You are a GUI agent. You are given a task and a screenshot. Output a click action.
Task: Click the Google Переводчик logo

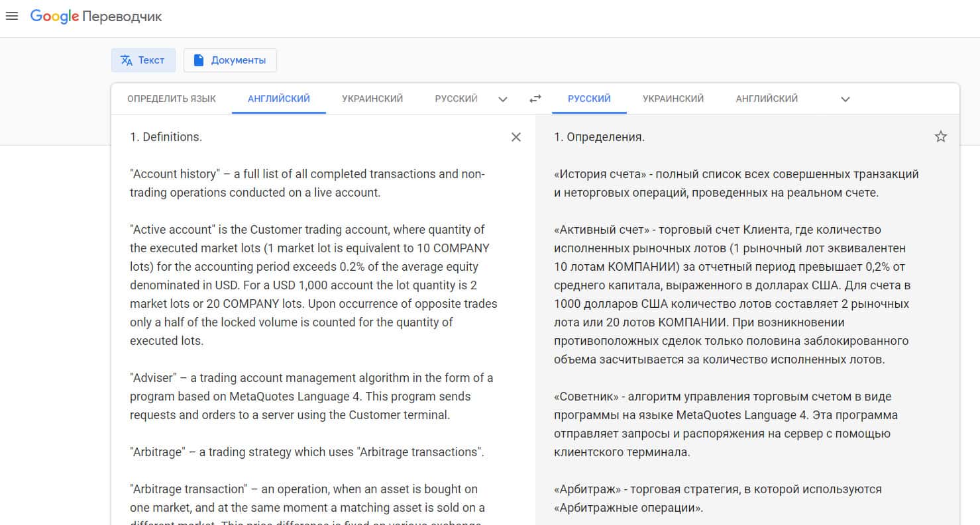(96, 17)
